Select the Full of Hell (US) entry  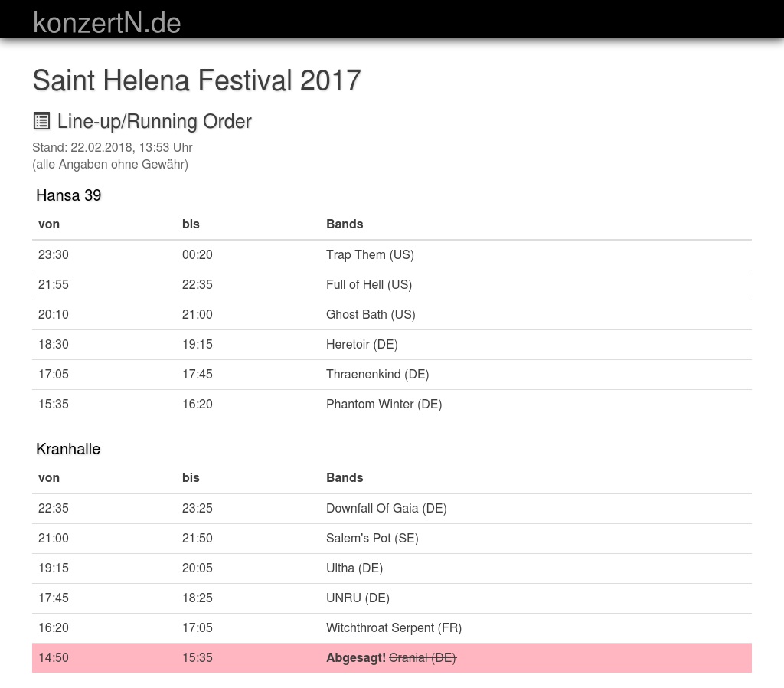(x=369, y=284)
